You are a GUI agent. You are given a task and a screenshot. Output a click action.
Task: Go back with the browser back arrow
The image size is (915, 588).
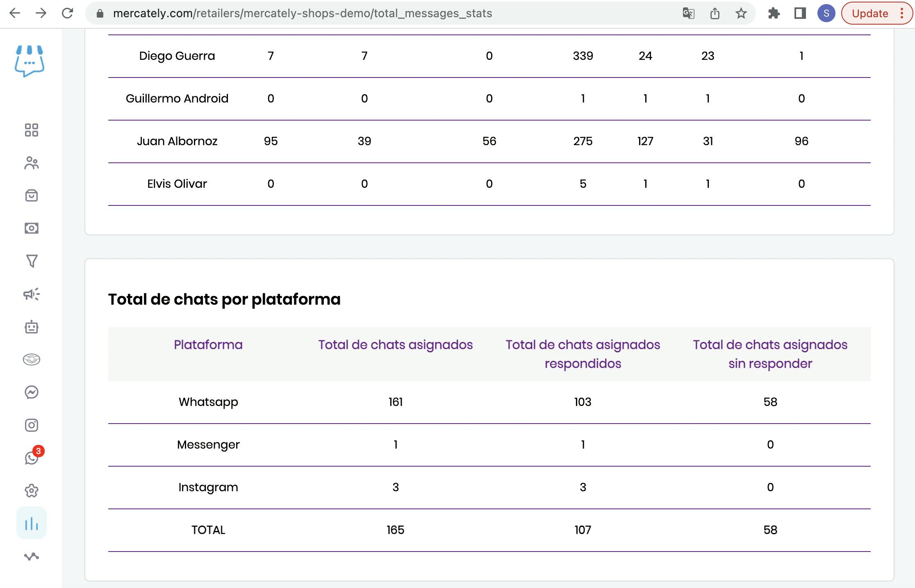(15, 13)
